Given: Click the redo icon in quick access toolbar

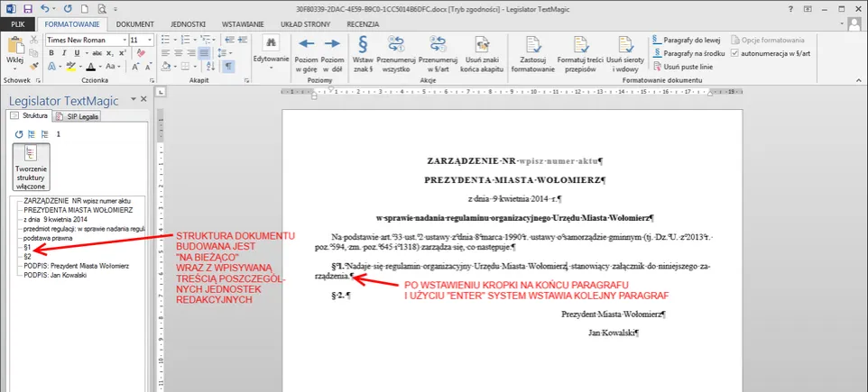Looking at the screenshot, I should coord(68,9).
